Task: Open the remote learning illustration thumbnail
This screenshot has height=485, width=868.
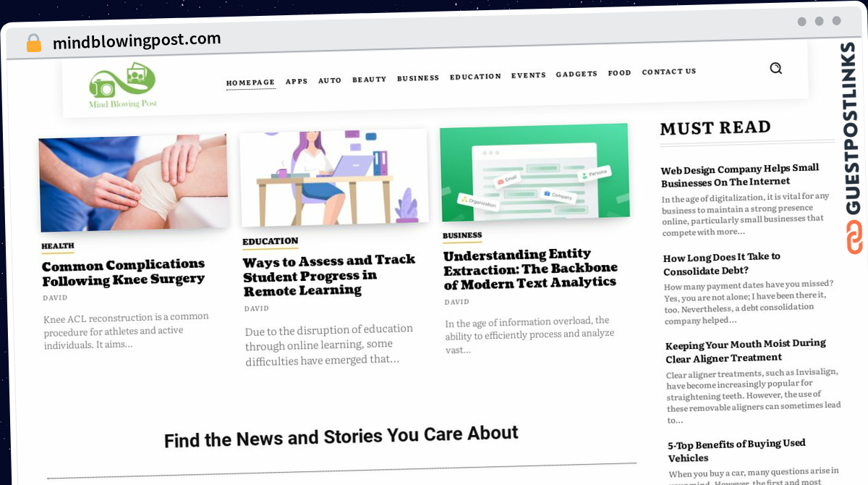Action: (333, 178)
